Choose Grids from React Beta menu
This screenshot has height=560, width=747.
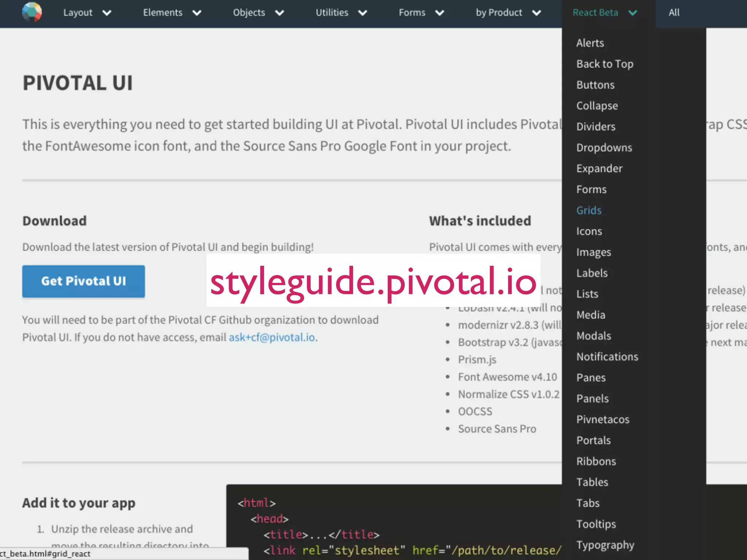coord(589,210)
